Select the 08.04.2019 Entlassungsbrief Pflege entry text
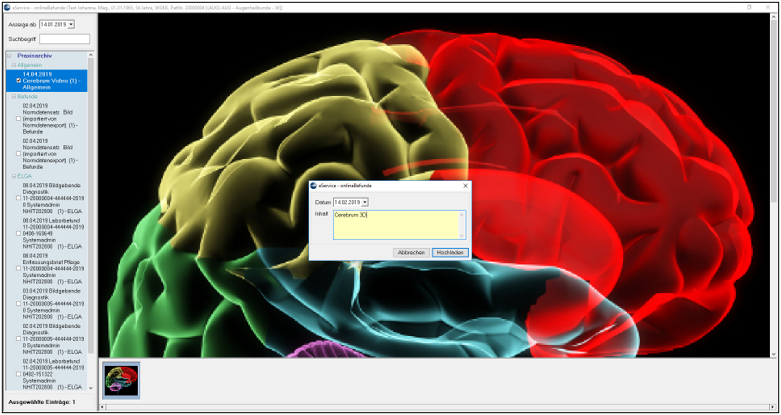Screen dimensions: 781x415 click(52, 268)
